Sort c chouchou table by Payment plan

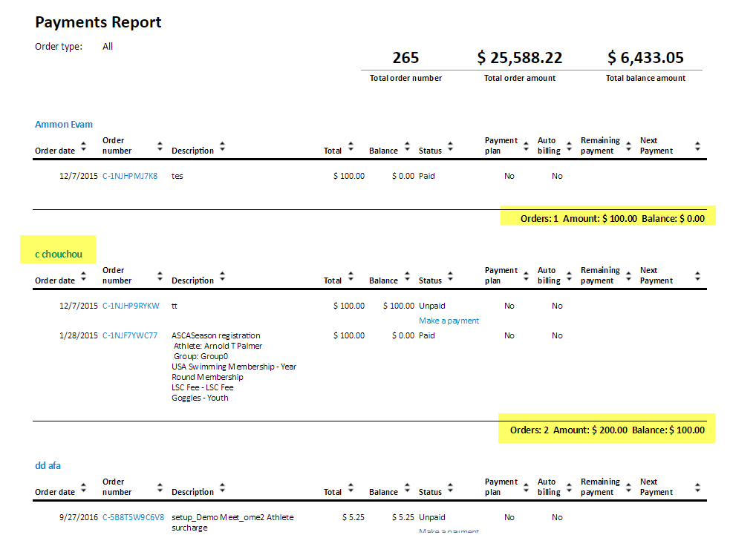[526, 277]
